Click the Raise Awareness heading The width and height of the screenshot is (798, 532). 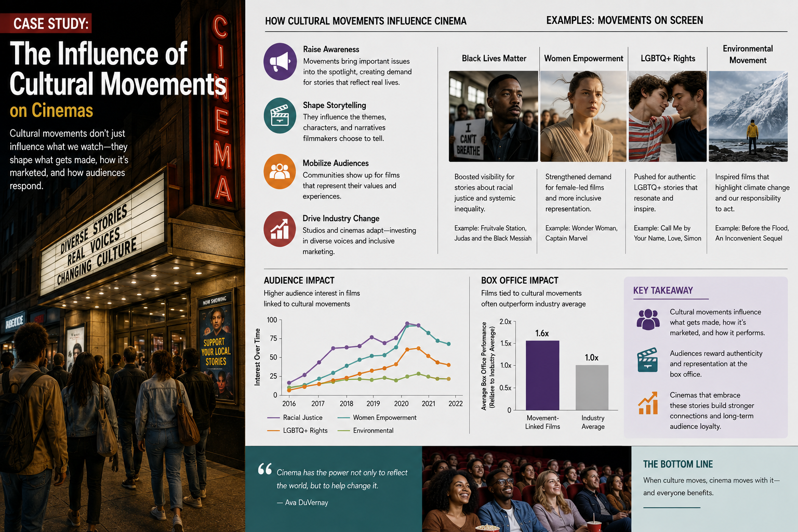pos(331,49)
